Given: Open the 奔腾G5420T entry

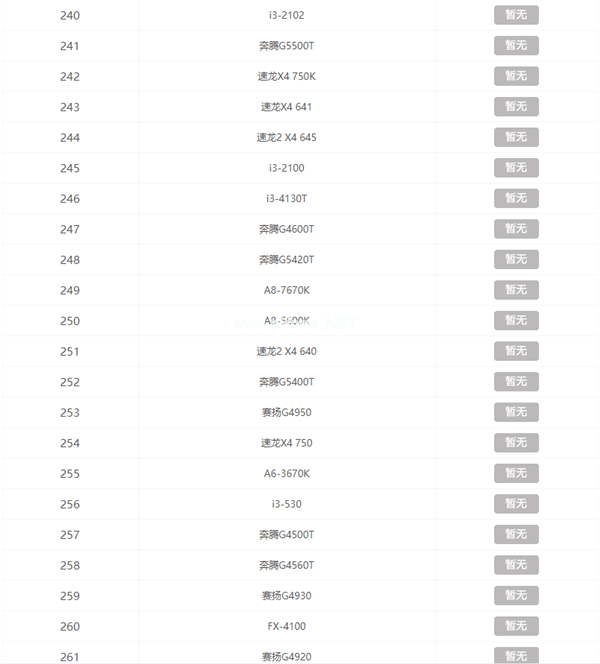Looking at the screenshot, I should (286, 260).
